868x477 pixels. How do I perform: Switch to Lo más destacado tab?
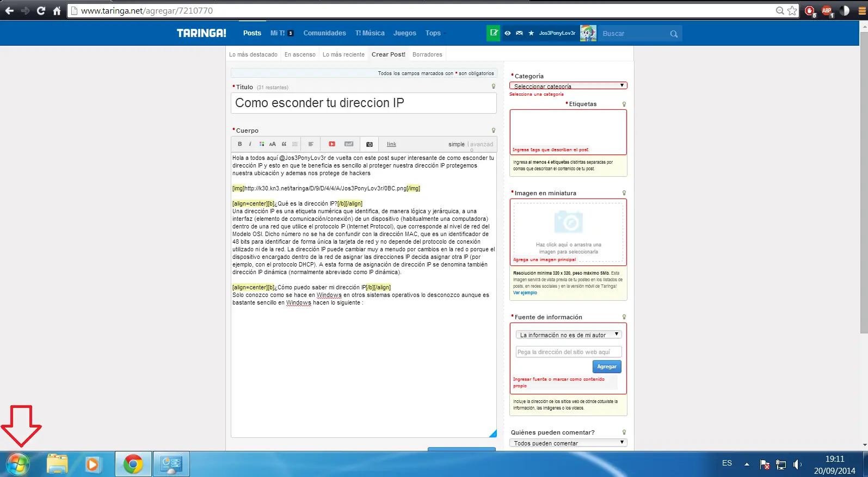coord(253,54)
